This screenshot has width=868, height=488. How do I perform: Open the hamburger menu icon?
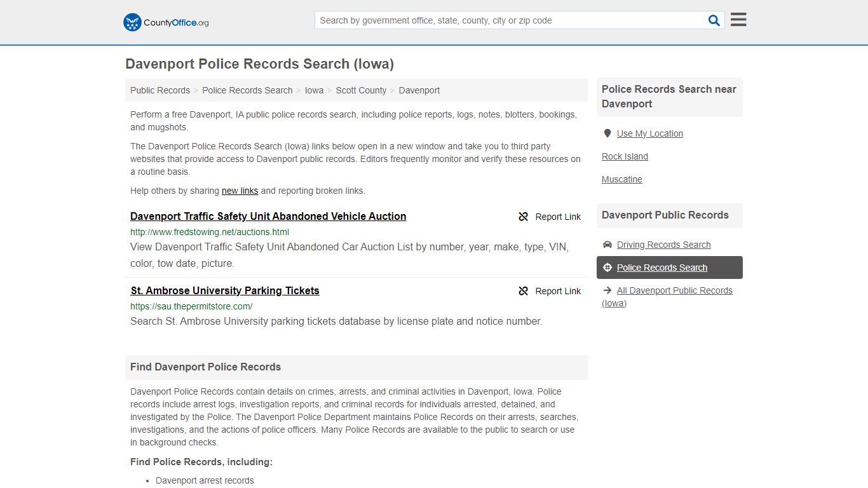[x=738, y=20]
